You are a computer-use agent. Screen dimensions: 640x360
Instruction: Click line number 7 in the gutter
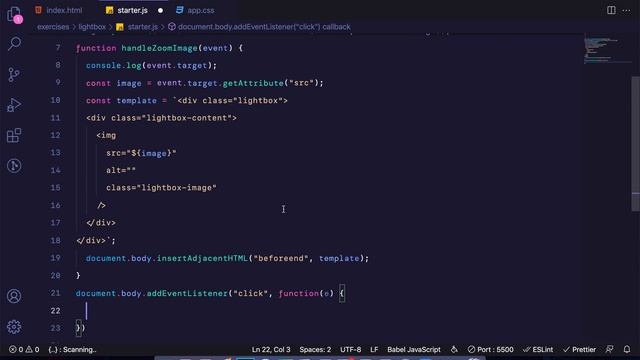click(58, 48)
